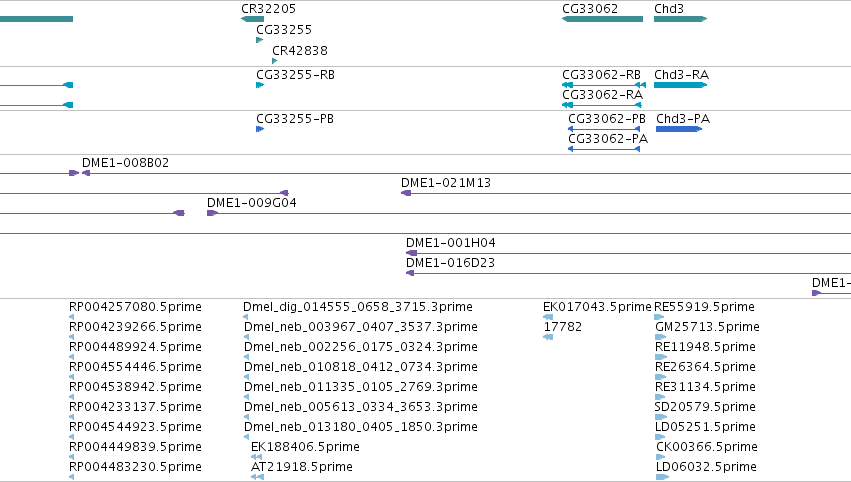Select the 17782 EST entry
The height and width of the screenshot is (482, 851).
(x=563, y=327)
